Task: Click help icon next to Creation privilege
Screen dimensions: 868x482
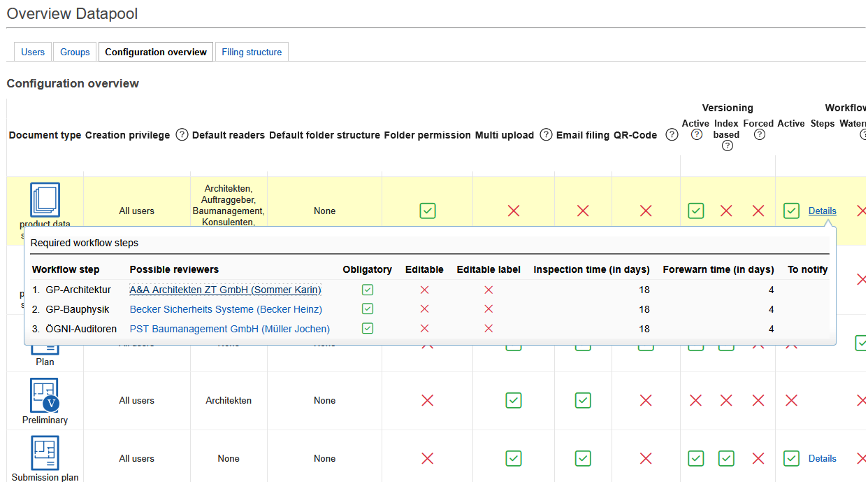Action: pyautogui.click(x=182, y=135)
